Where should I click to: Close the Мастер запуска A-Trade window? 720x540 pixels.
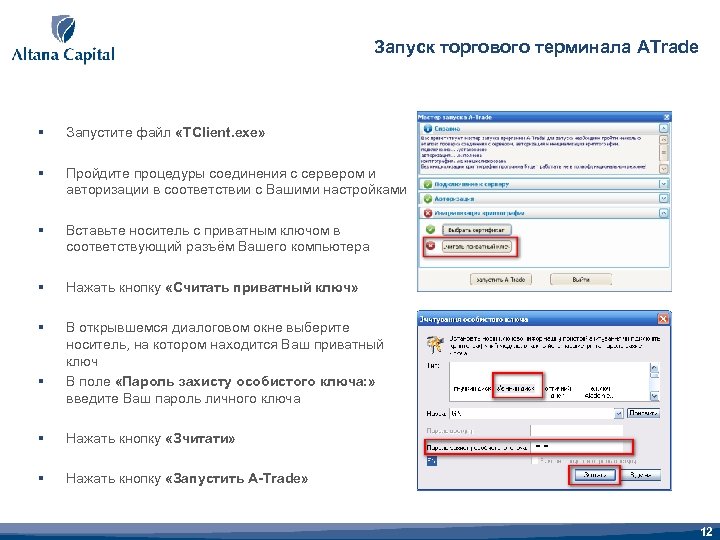667,117
